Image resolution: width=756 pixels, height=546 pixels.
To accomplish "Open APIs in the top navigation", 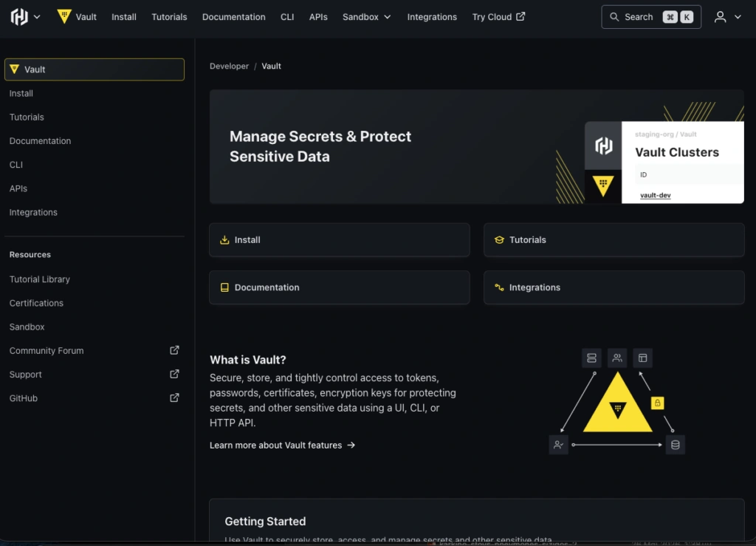I will pos(318,17).
